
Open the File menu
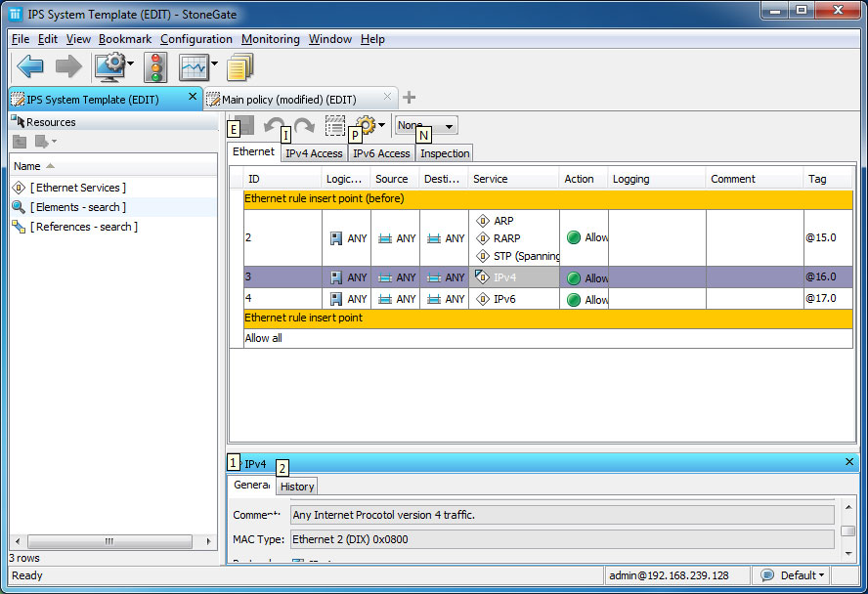21,39
